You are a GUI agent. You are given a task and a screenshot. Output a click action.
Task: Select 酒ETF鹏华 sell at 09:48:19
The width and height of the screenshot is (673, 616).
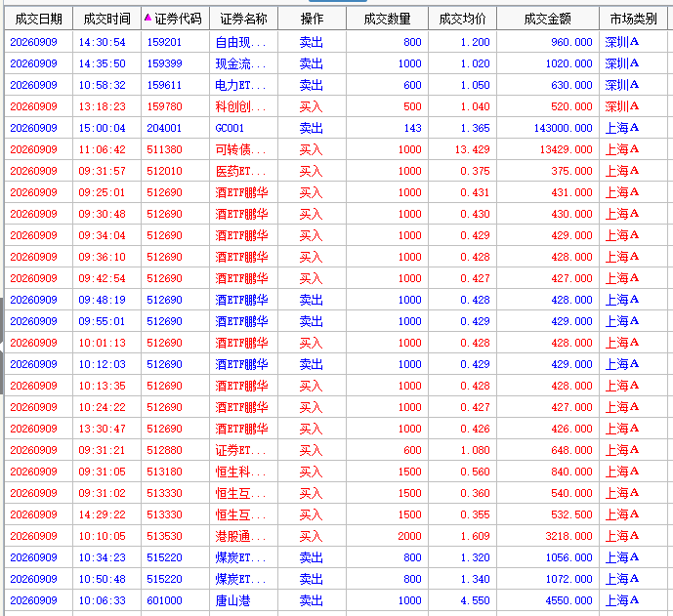[336, 300]
